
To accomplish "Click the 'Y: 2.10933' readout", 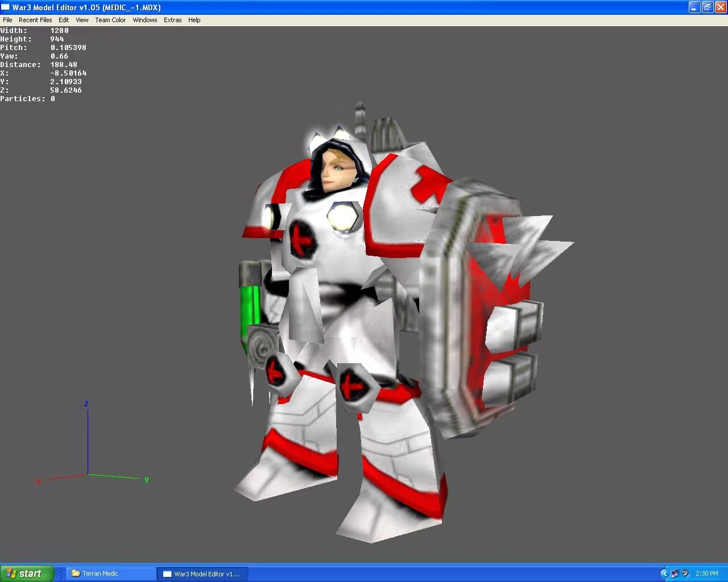I will [41, 82].
